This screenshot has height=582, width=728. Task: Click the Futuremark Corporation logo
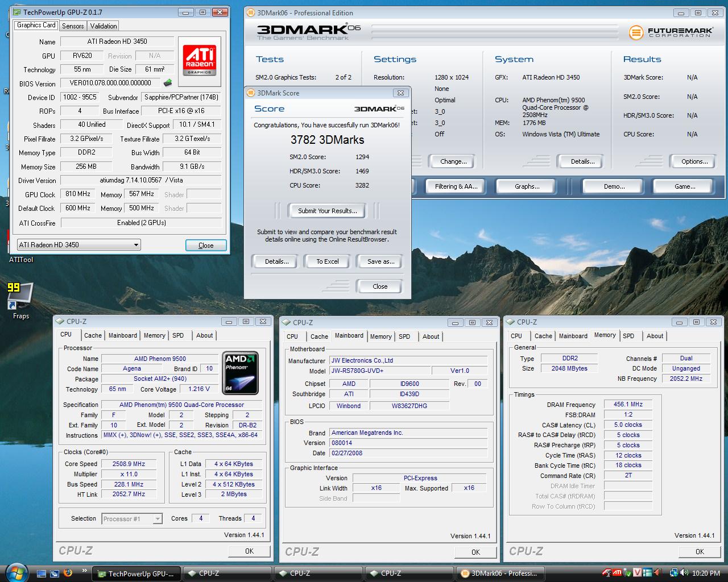(x=670, y=32)
